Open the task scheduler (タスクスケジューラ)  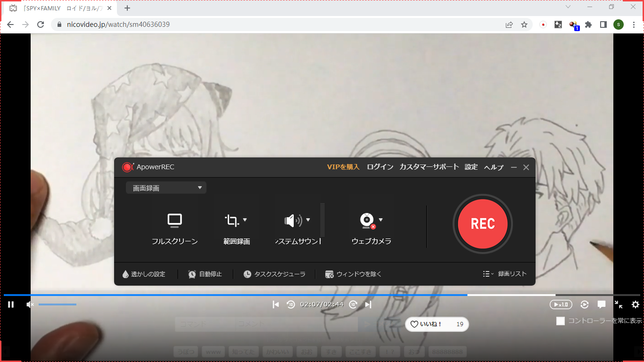point(274,274)
